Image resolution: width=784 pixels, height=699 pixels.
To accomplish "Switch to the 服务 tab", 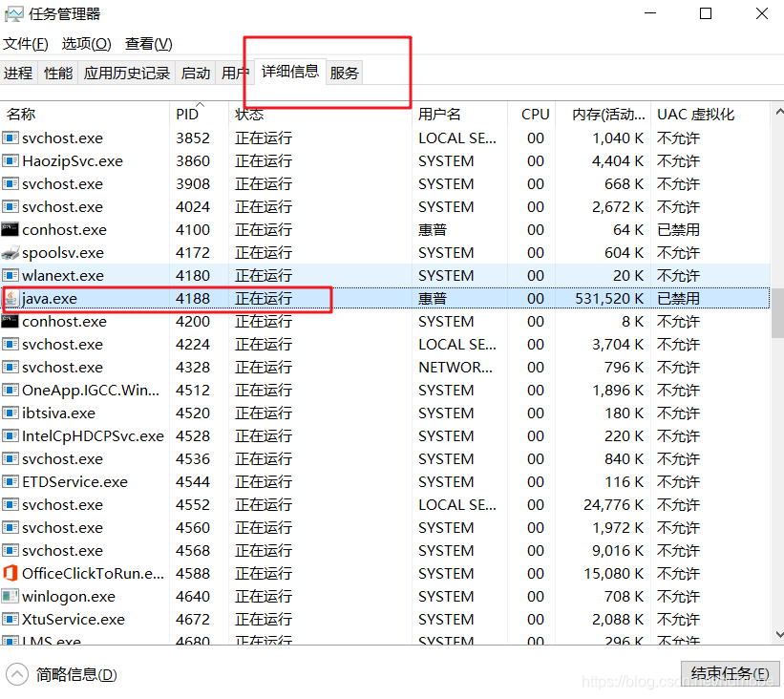I will (x=344, y=73).
